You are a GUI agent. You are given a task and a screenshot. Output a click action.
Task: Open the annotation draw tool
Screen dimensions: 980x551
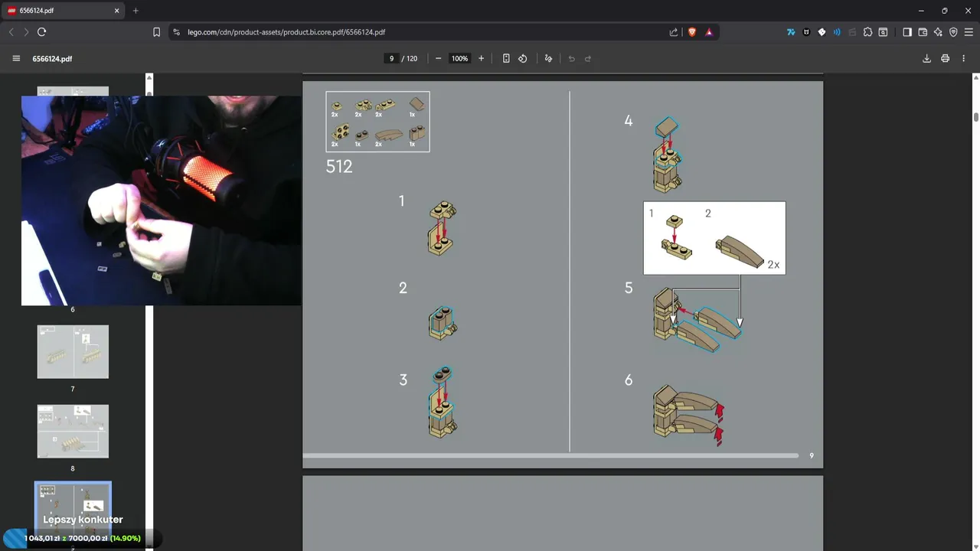click(548, 59)
